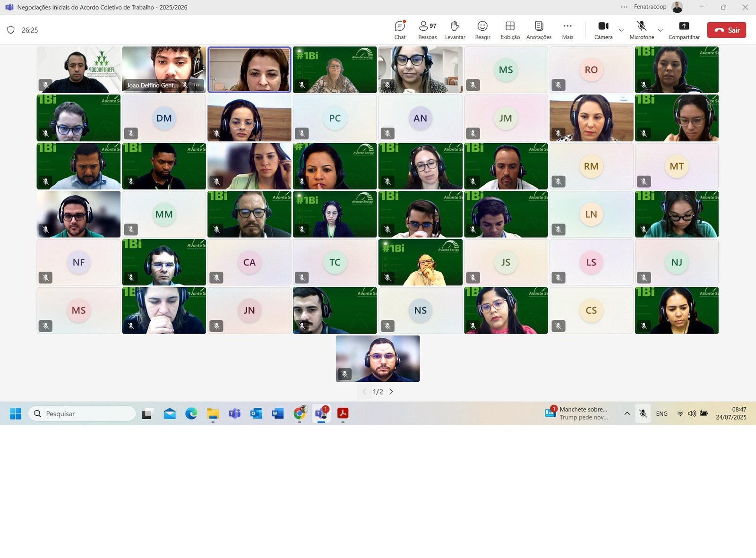This screenshot has width=756, height=558.
Task: Click the Pesquisar taskbar search field
Action: pos(83,414)
